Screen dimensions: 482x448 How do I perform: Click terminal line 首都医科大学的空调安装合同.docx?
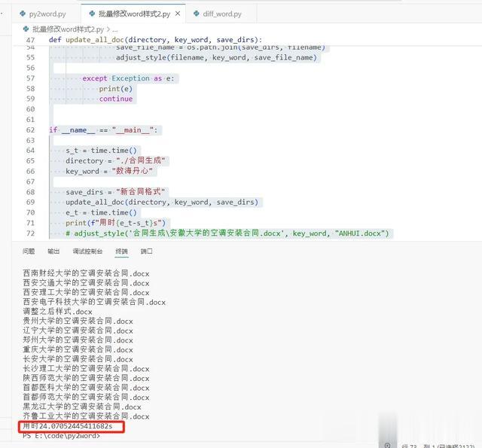[86, 388]
